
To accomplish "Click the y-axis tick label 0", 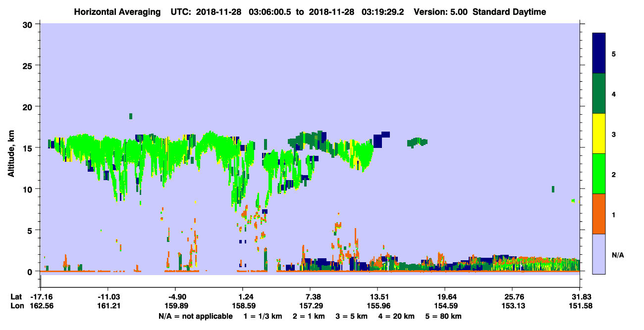I will coord(31,272).
